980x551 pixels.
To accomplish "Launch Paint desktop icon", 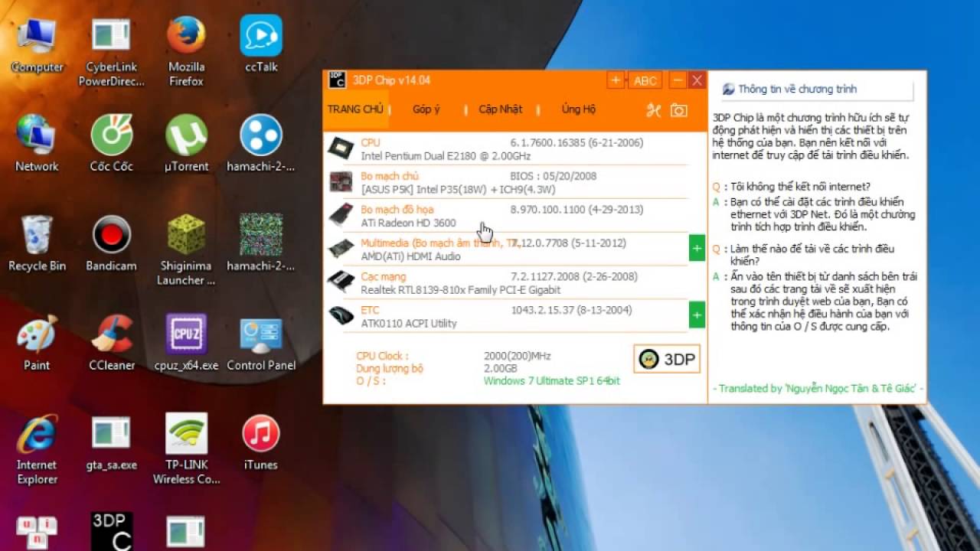I will point(37,343).
